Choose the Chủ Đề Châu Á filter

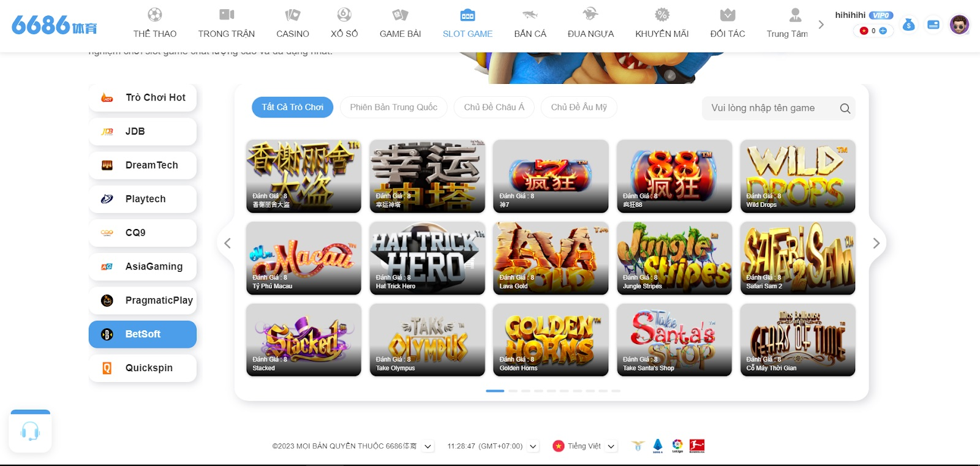(x=494, y=107)
